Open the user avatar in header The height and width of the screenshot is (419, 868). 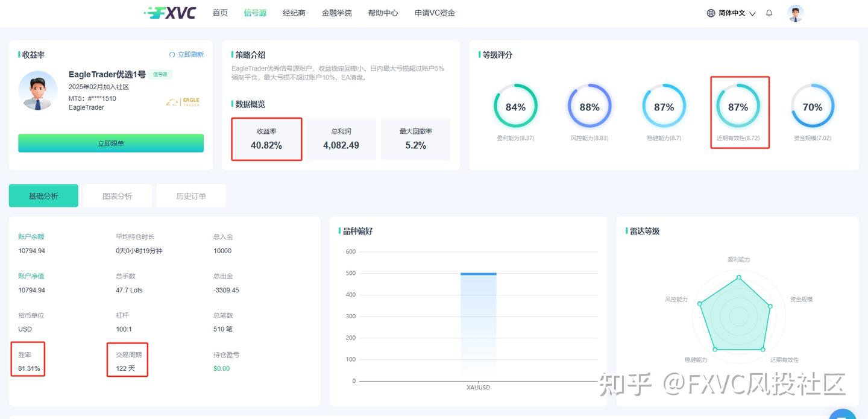click(x=796, y=13)
